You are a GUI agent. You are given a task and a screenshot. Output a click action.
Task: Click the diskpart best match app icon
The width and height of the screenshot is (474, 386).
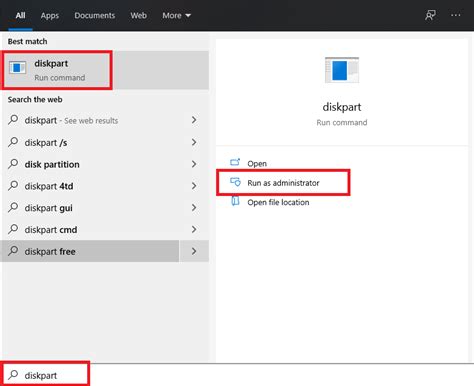[17, 67]
